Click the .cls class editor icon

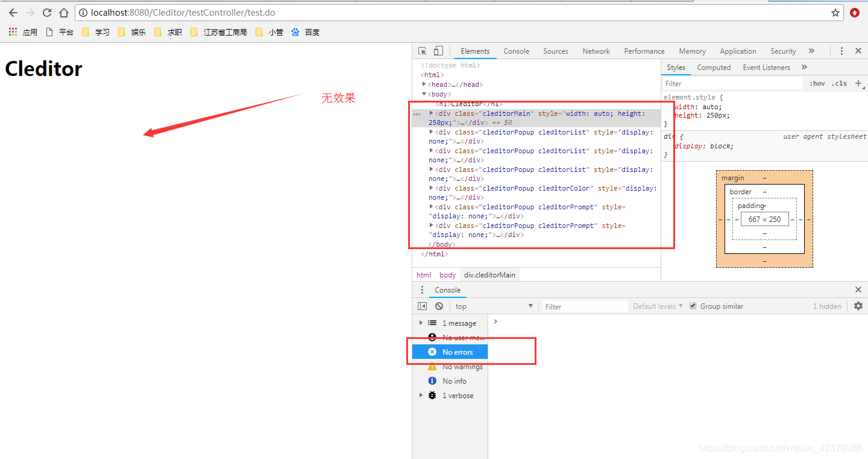(838, 83)
